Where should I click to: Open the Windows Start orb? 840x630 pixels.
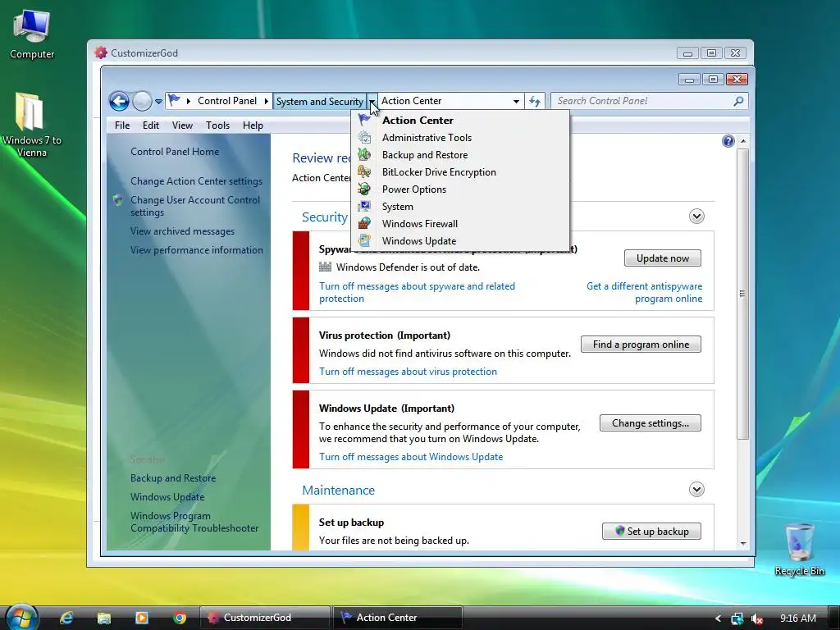(x=21, y=617)
